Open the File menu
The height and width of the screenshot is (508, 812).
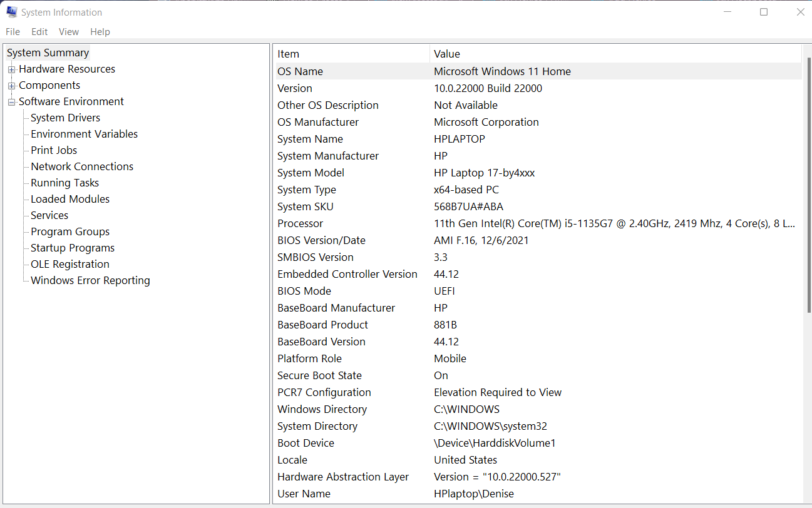13,32
